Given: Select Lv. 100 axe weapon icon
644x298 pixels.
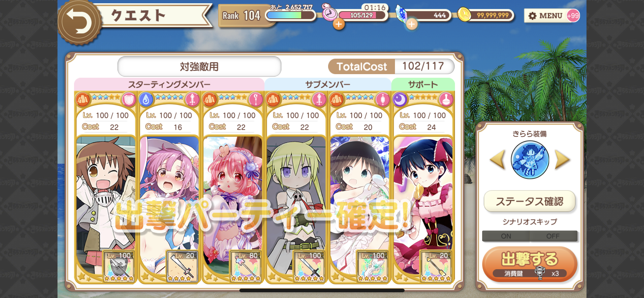Looking at the screenshot, I should [x=119, y=266].
